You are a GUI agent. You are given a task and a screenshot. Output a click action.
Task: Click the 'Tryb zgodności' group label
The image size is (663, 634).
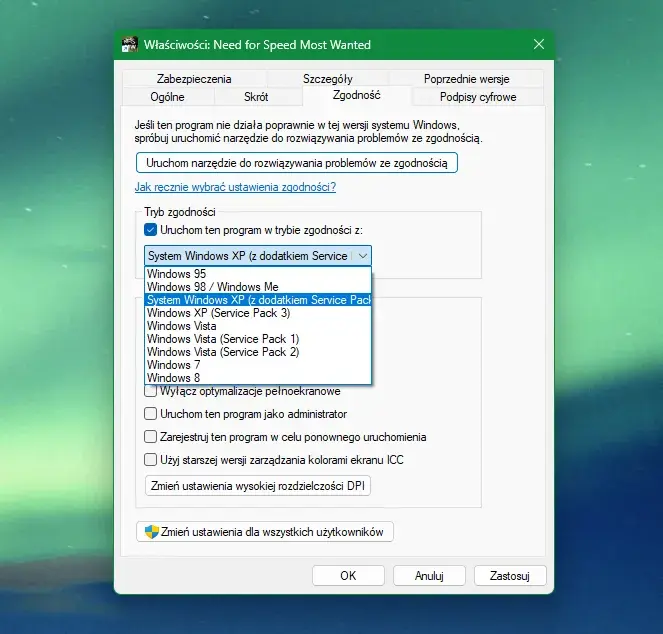(180, 212)
